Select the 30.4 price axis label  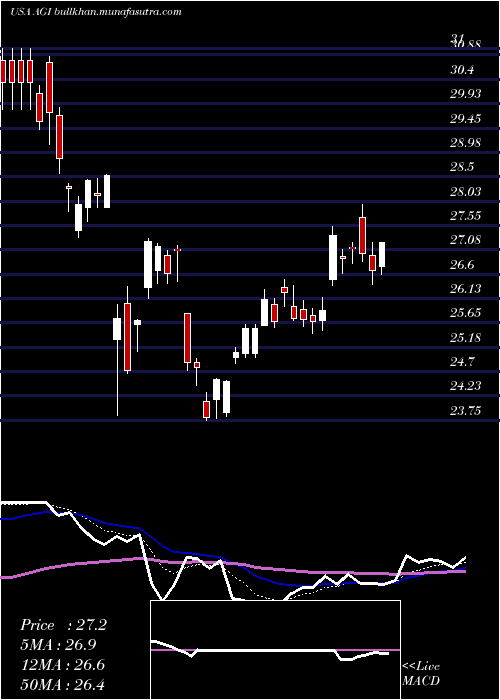click(462, 70)
